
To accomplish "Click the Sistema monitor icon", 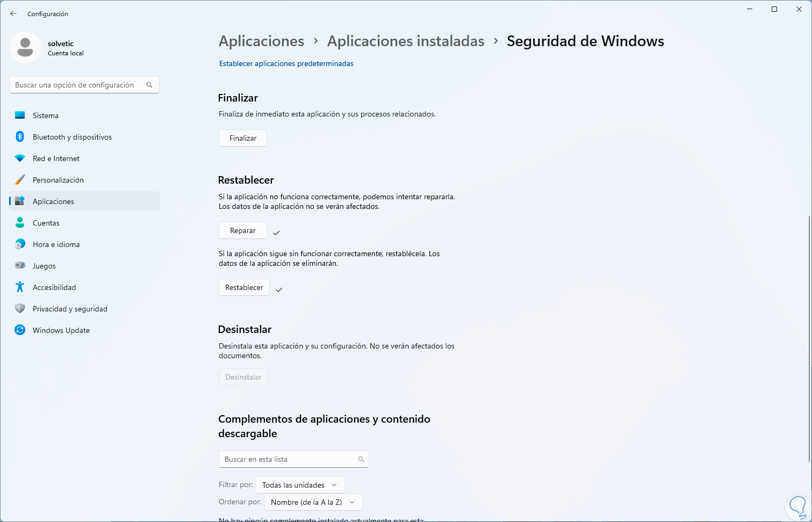I will (20, 115).
